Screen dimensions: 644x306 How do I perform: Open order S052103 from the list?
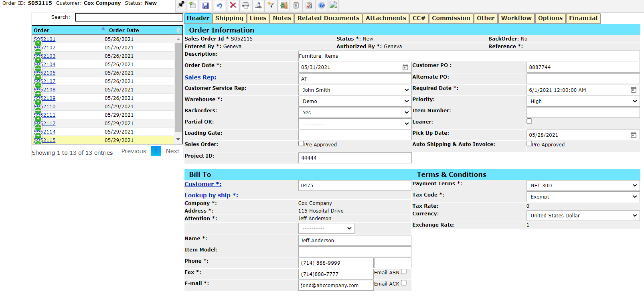[x=45, y=56]
